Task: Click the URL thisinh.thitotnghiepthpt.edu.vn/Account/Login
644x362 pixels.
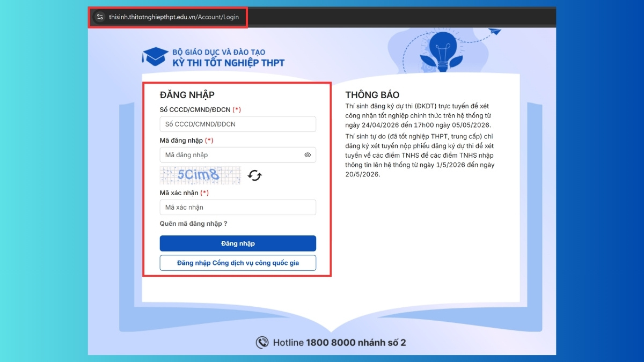Action: click(174, 17)
